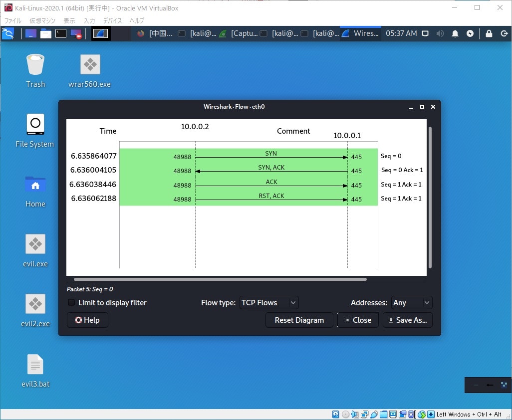This screenshot has height=420, width=512.
Task: Click the 05:37 AM panel clock
Action: [x=401, y=33]
